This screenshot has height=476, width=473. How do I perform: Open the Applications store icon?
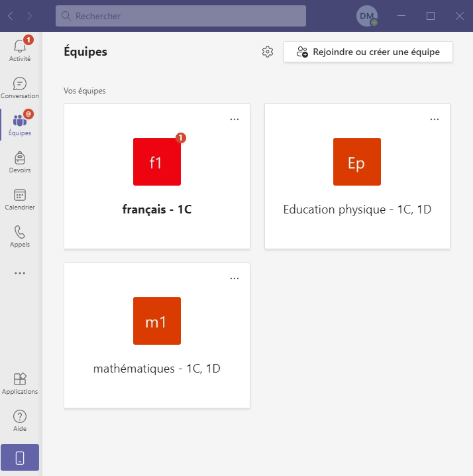coord(20,379)
